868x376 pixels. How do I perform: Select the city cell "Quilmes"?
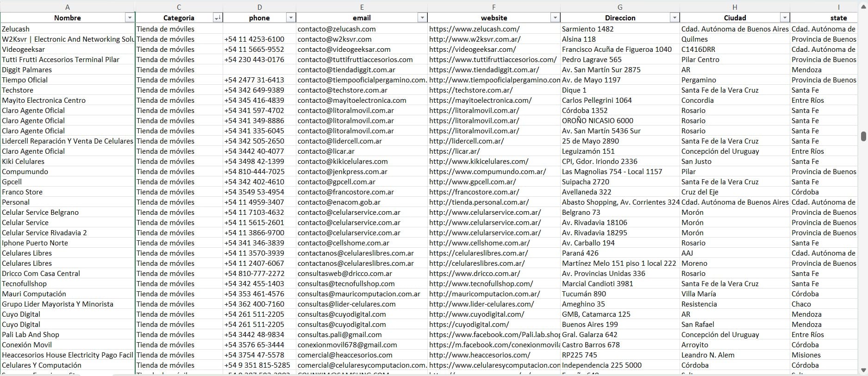735,39
